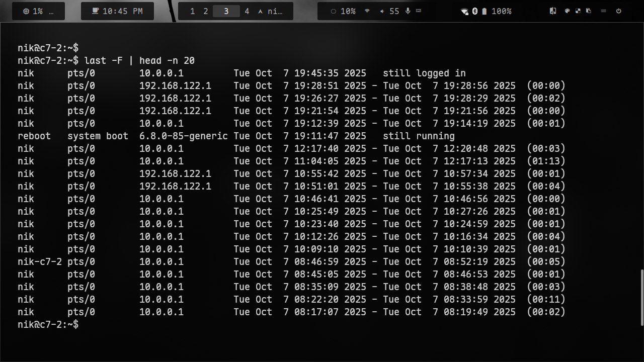Switch to workspace 4

point(247,11)
